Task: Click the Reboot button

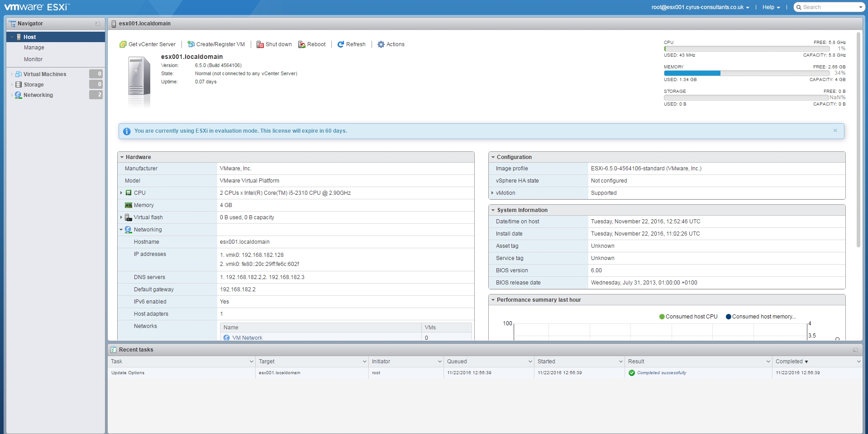Action: tap(312, 44)
